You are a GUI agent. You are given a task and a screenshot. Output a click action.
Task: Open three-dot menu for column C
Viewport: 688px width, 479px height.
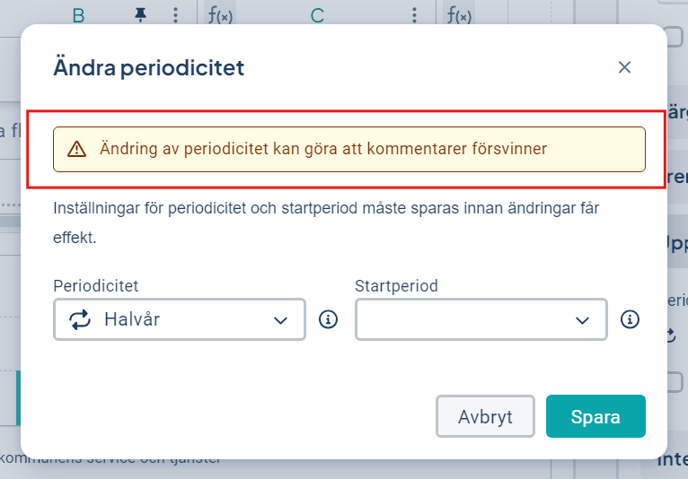[414, 15]
